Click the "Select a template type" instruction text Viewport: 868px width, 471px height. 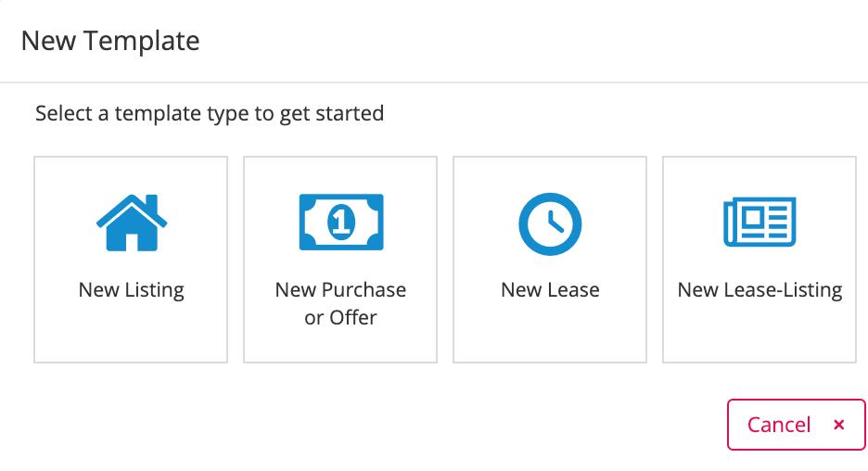(x=210, y=114)
